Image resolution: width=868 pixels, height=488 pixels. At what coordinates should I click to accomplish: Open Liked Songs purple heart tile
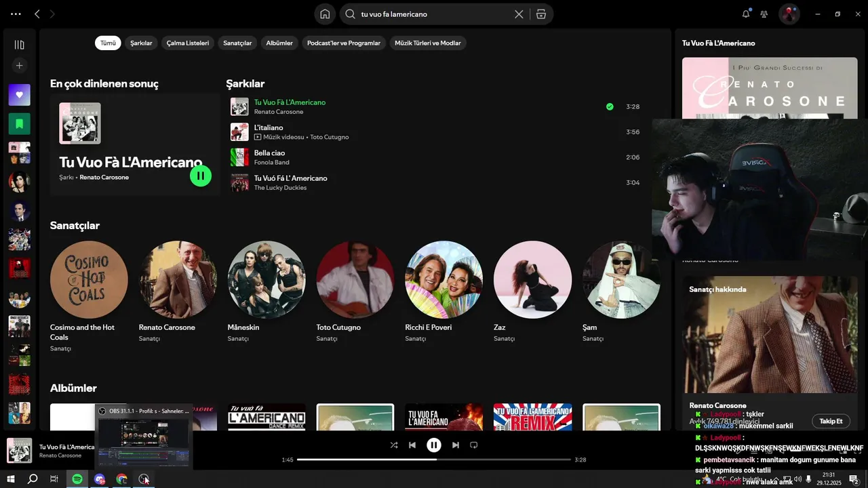coord(19,95)
